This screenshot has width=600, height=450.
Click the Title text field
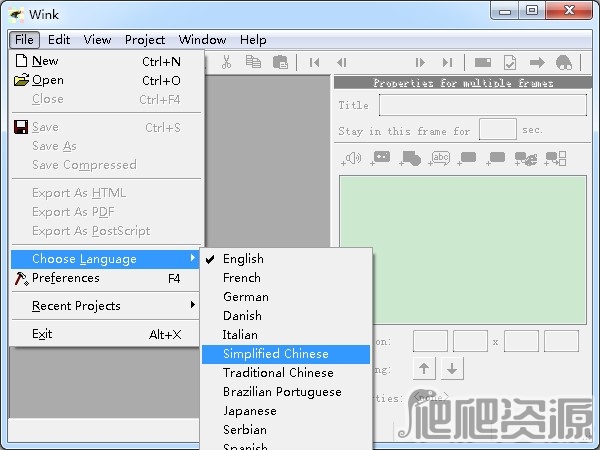482,105
